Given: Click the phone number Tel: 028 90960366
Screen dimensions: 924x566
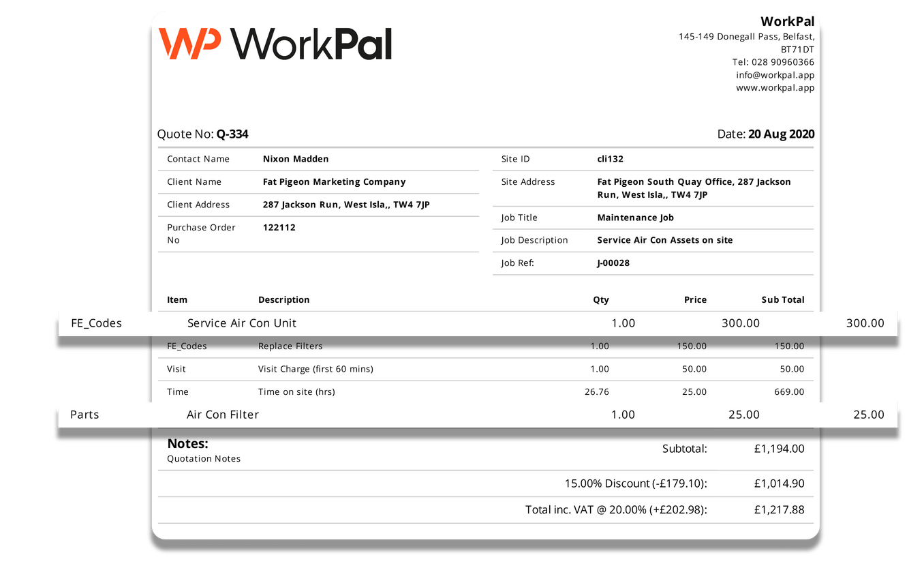Looking at the screenshot, I should (773, 61).
